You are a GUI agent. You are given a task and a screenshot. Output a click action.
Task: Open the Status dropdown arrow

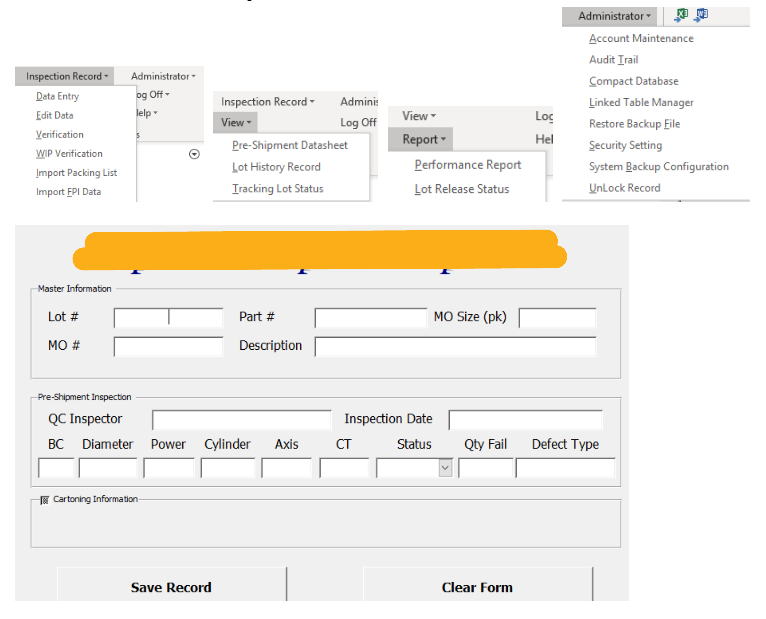(445, 467)
